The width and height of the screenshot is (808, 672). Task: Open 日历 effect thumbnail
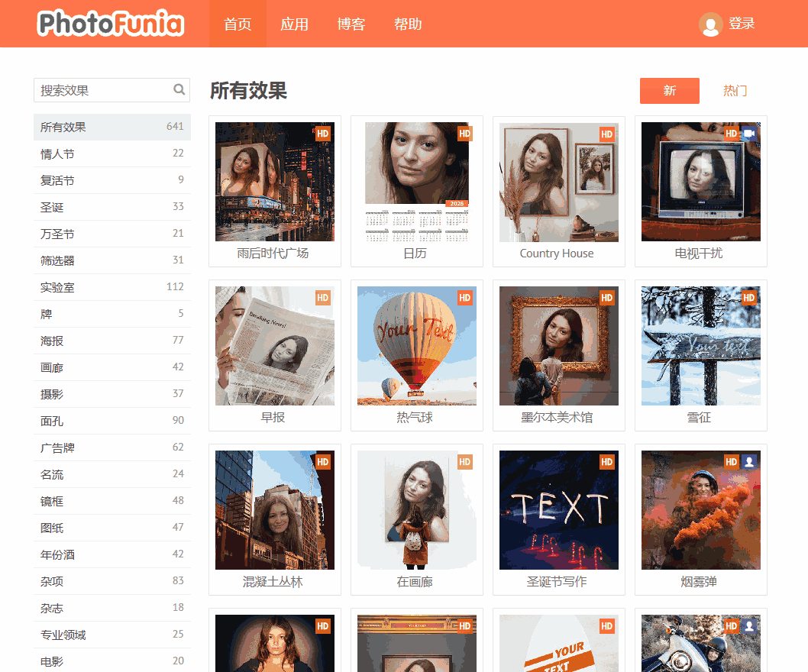point(417,182)
